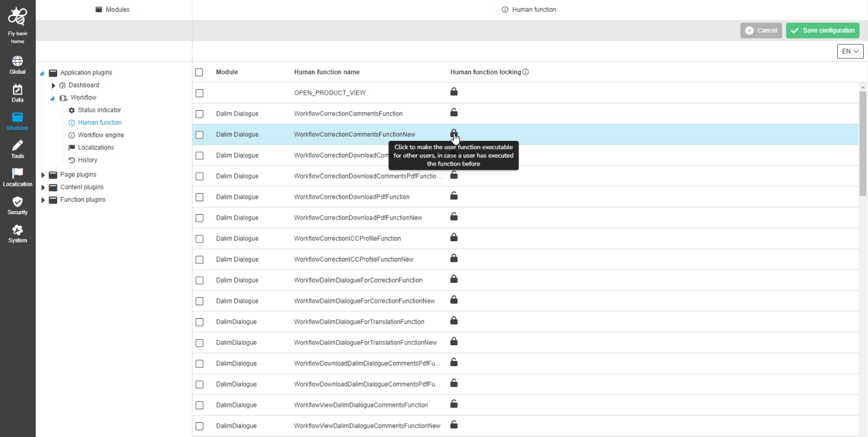Click info icon beside Human function locking
Screen dimensions: 868x437
click(x=526, y=72)
